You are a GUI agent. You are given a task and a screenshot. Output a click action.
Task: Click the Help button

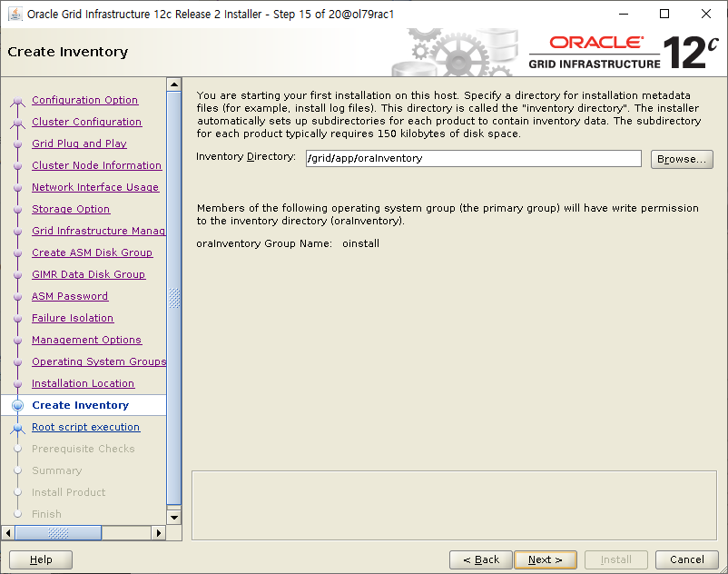[x=41, y=559]
